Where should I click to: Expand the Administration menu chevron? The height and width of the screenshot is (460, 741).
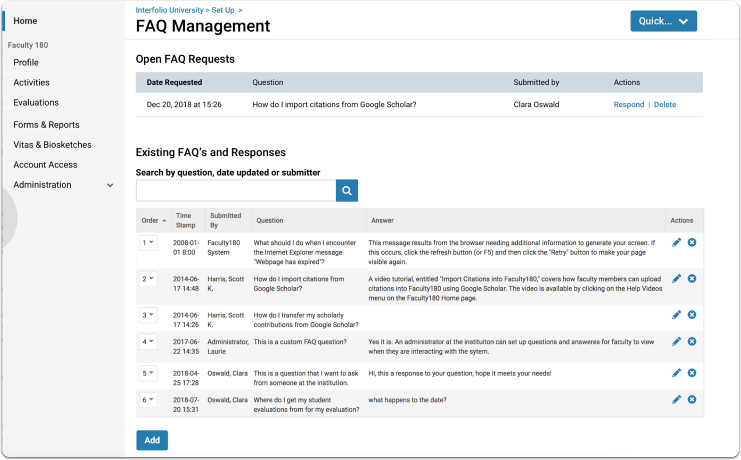tap(110, 185)
